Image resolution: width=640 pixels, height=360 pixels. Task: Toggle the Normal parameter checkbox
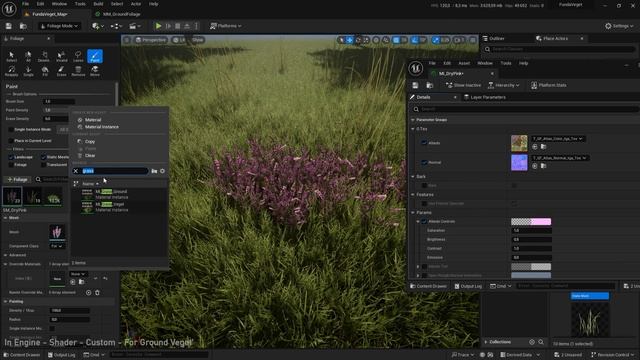[x=424, y=162]
